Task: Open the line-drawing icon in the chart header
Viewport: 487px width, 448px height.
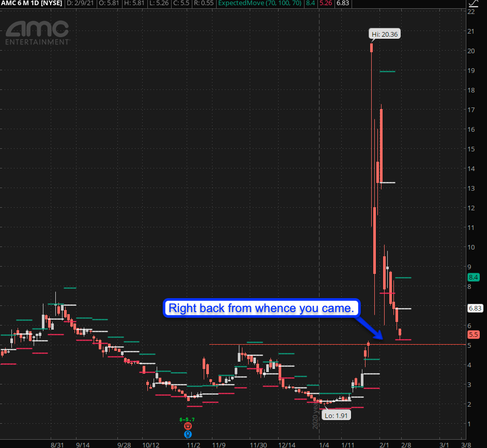Action: (x=474, y=4)
